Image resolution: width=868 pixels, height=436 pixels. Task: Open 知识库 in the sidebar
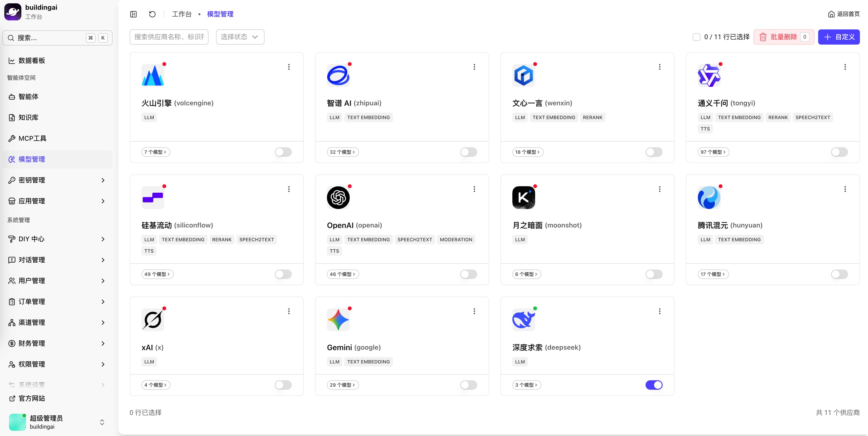click(x=57, y=117)
